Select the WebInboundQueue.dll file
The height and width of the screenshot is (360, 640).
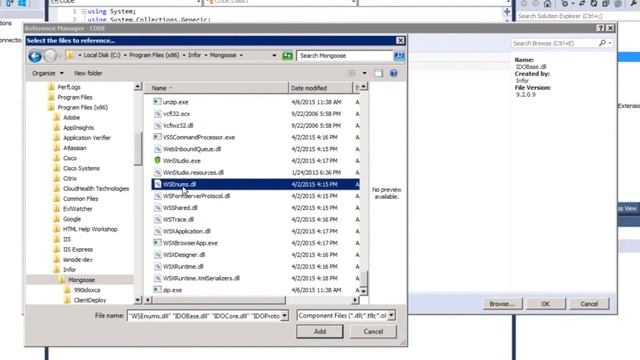click(x=192, y=149)
